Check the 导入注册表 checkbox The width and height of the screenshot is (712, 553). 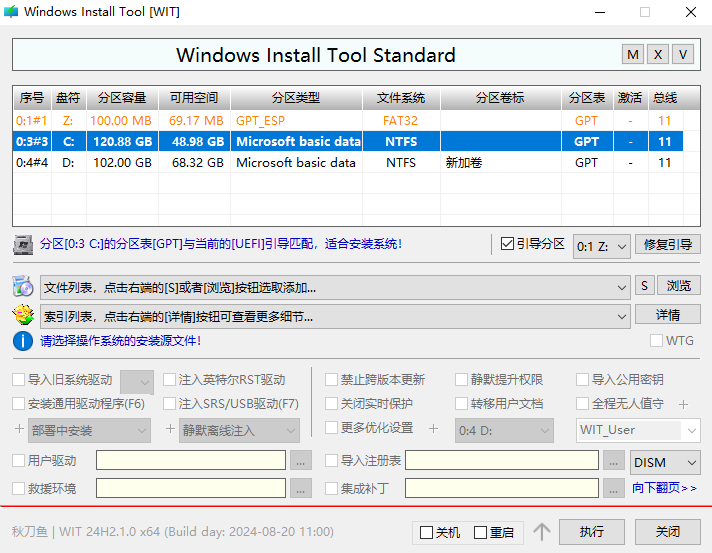pos(331,461)
